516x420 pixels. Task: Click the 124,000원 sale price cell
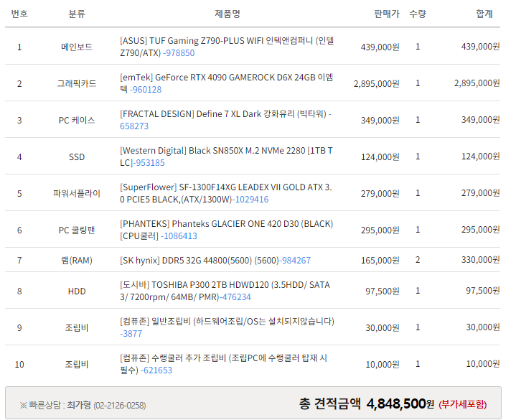pyautogui.click(x=380, y=157)
